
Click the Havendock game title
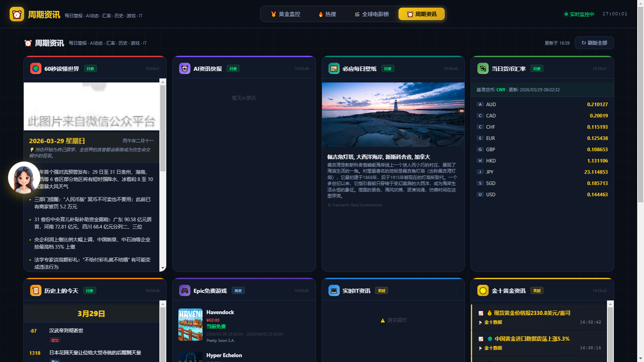(x=220, y=312)
